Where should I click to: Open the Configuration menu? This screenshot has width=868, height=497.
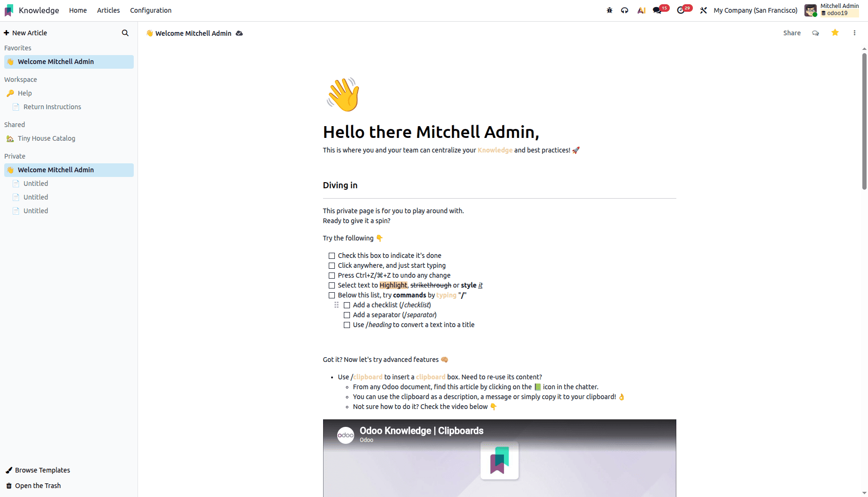click(x=151, y=10)
